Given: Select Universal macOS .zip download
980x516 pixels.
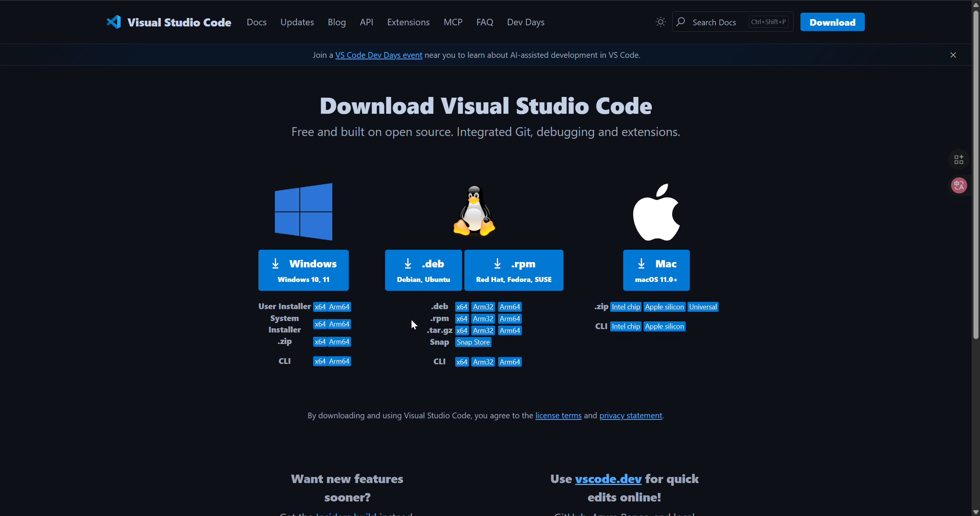Looking at the screenshot, I should (703, 307).
